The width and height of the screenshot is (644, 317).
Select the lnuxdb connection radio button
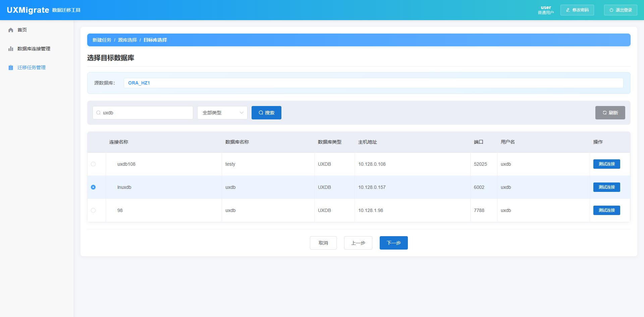(93, 188)
